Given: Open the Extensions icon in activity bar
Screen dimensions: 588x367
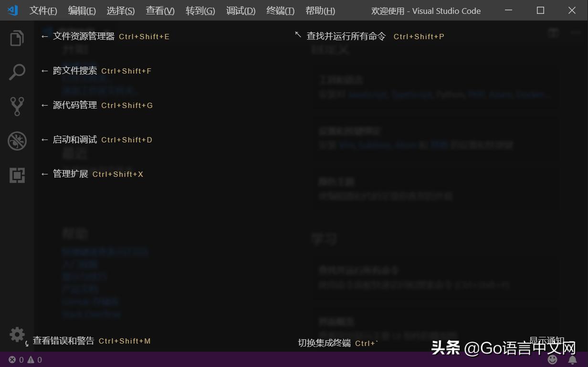Looking at the screenshot, I should pos(17,175).
